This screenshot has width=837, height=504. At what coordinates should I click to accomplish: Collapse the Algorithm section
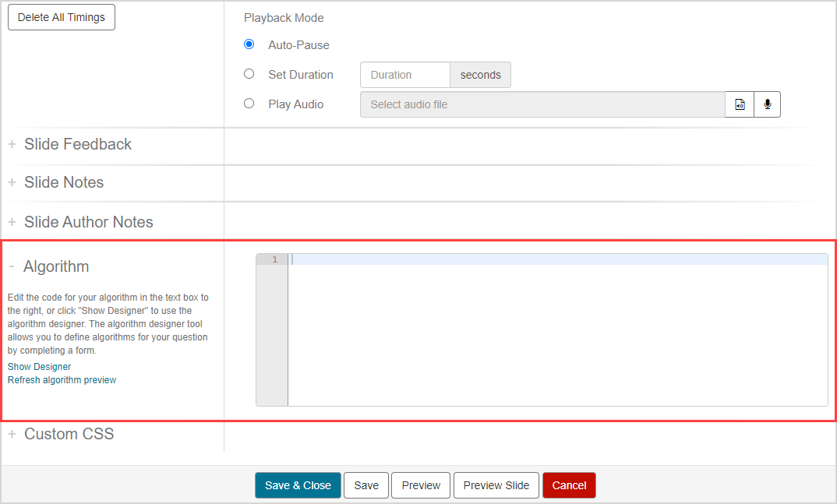[x=55, y=266]
